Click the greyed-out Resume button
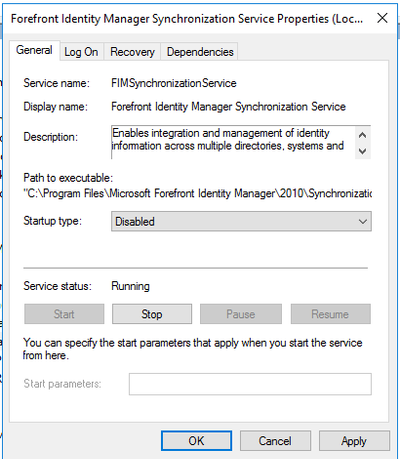Screen dimensions: 400x459 tap(330, 314)
